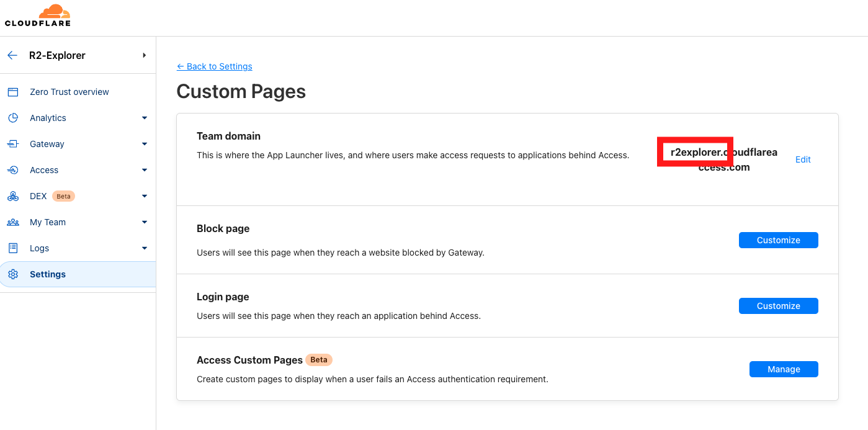
Task: Click text about website blocked by Gateway
Action: pos(341,253)
